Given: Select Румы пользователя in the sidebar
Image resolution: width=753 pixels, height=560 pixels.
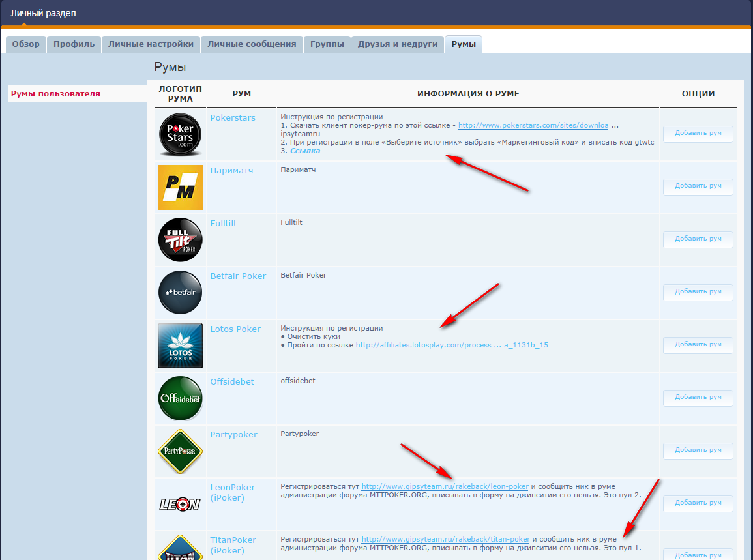Looking at the screenshot, I should [x=55, y=94].
